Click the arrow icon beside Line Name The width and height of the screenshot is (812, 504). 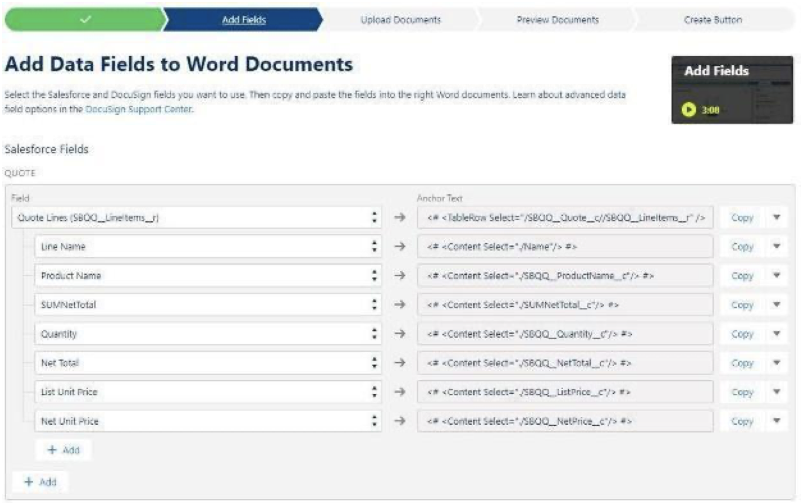click(400, 247)
